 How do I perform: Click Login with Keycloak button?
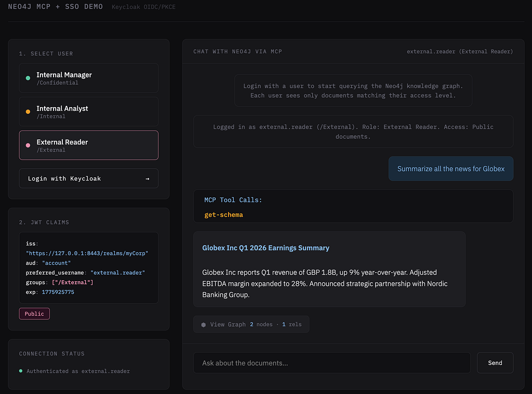pyautogui.click(x=88, y=178)
